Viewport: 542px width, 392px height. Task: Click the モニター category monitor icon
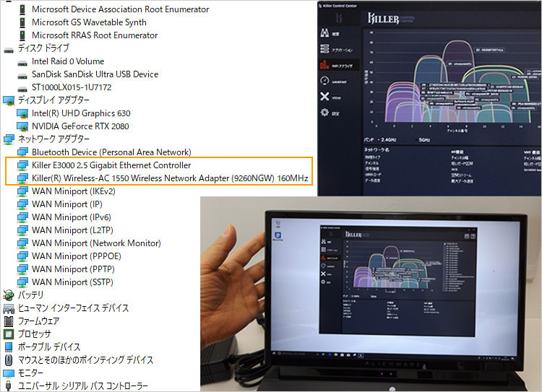pyautogui.click(x=9, y=373)
